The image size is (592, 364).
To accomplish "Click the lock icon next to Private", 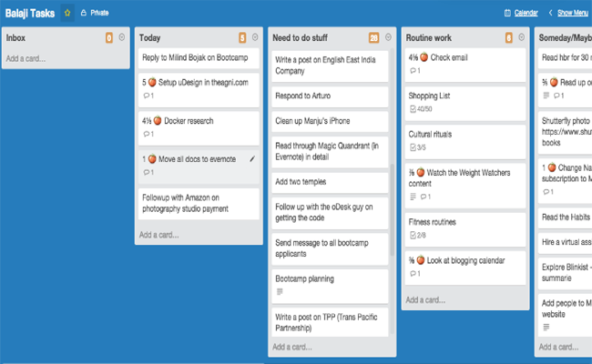I will (84, 13).
